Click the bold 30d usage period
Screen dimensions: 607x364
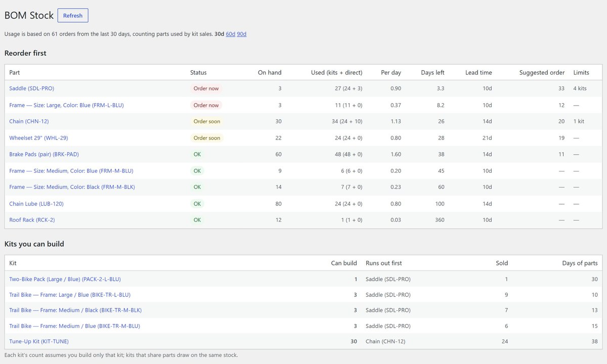coord(219,34)
